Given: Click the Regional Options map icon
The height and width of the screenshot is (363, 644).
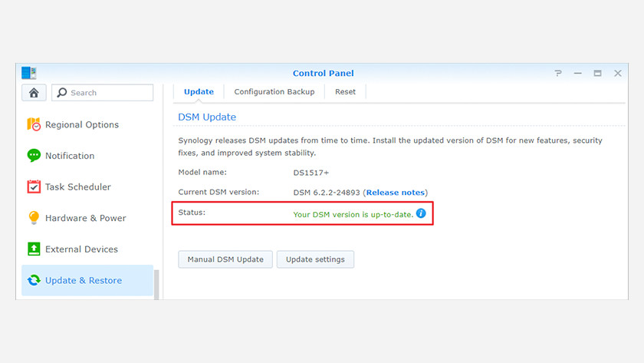Looking at the screenshot, I should tap(34, 124).
